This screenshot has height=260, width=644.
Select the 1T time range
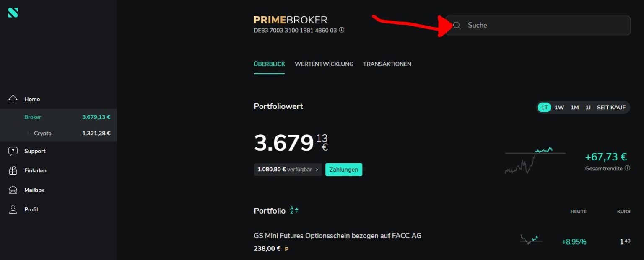click(x=544, y=107)
